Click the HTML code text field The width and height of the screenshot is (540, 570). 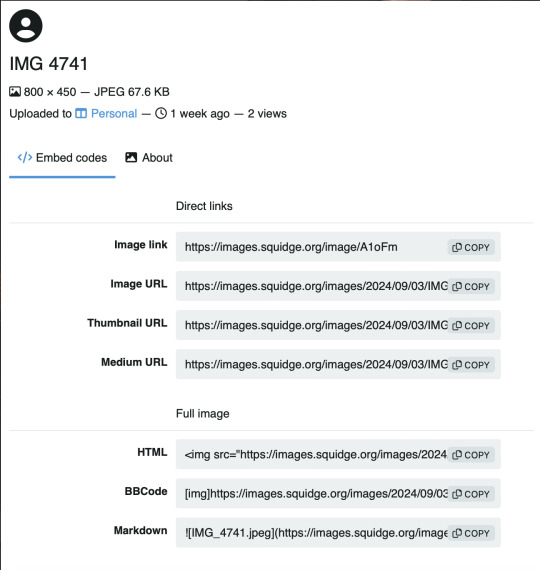[x=338, y=454]
